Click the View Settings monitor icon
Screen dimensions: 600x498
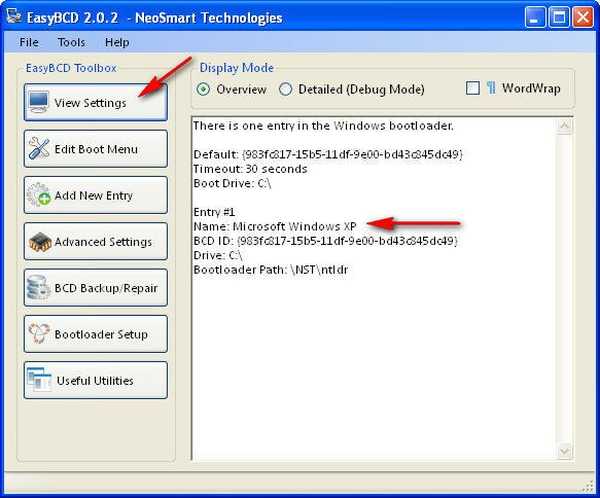pyautogui.click(x=39, y=103)
